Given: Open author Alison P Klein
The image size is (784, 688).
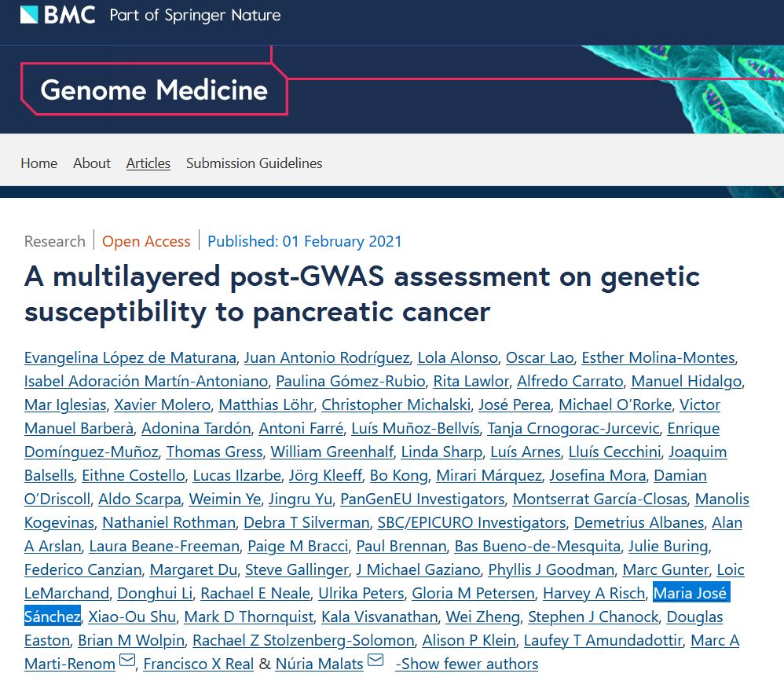Looking at the screenshot, I should (469, 640).
